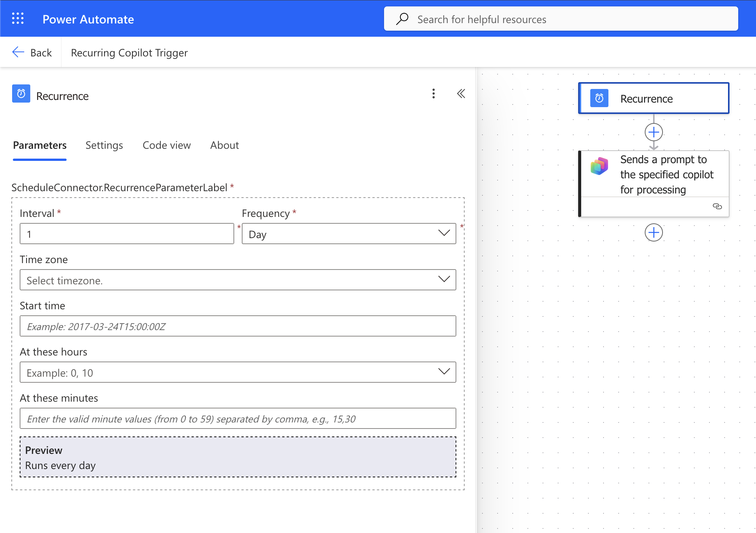The height and width of the screenshot is (533, 756).
Task: Open the About tab
Action: point(224,145)
